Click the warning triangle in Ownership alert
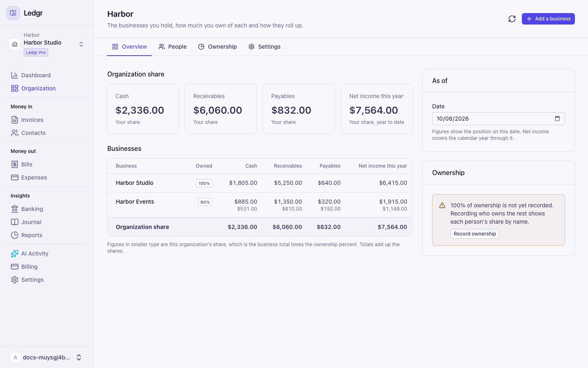The height and width of the screenshot is (368, 588). tap(442, 205)
